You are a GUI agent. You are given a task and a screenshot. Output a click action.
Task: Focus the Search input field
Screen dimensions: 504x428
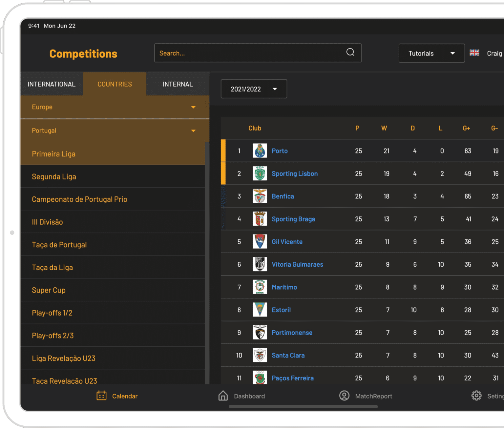point(249,53)
